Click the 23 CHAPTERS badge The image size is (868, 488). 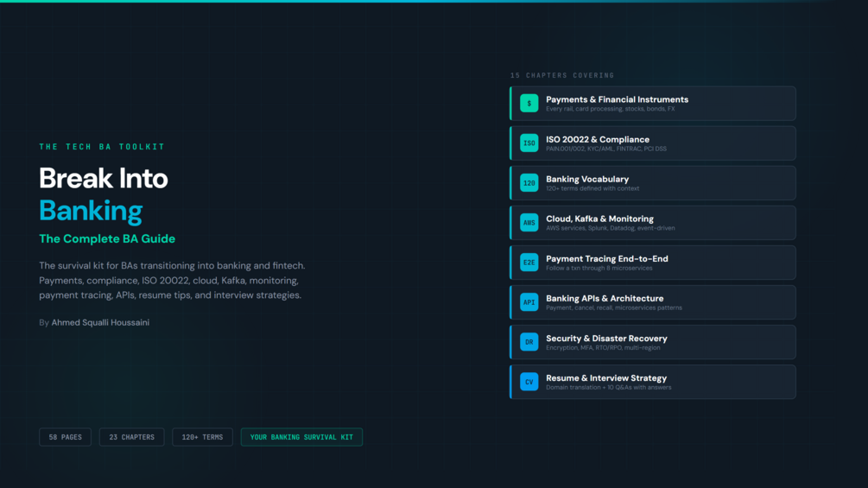click(x=132, y=437)
